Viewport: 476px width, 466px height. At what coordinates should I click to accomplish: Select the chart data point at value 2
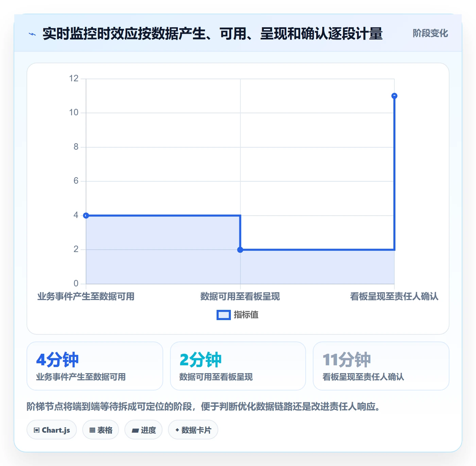[x=240, y=250]
